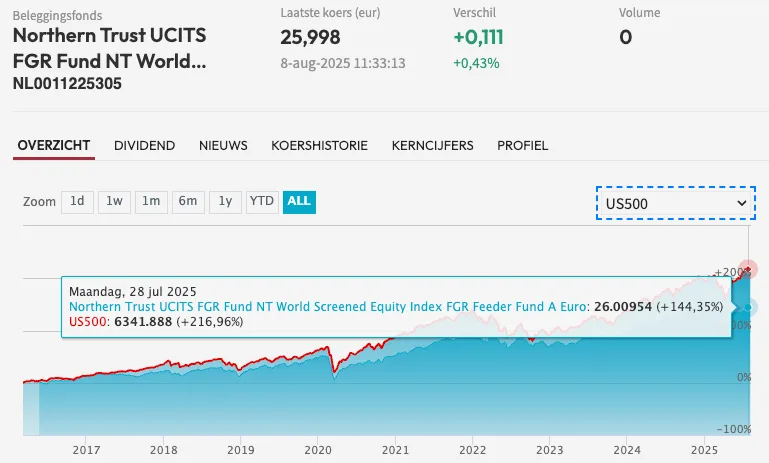Switch to the OVERZICHT tab
Screen dimensions: 769x463
[x=54, y=146]
